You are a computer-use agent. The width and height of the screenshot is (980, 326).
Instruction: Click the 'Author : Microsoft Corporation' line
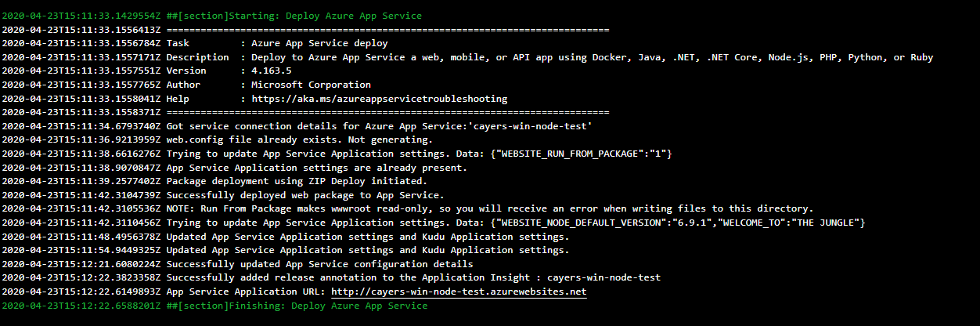click(186, 85)
